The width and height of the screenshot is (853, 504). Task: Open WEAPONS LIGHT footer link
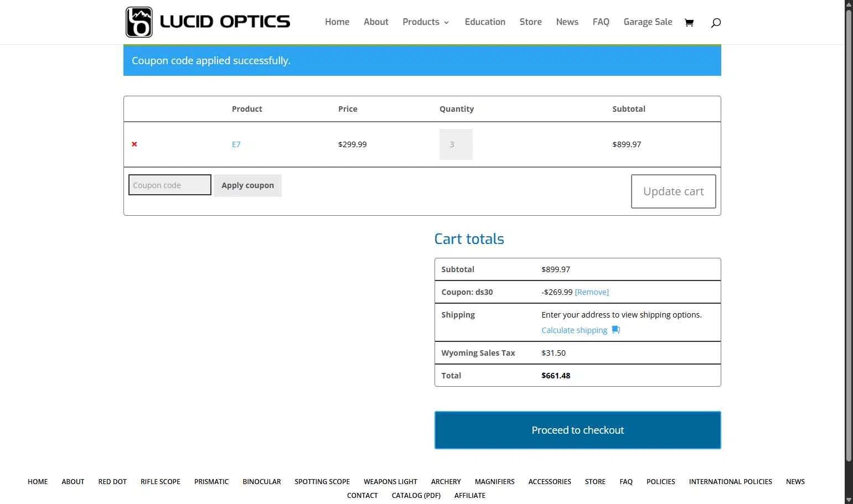pos(390,482)
